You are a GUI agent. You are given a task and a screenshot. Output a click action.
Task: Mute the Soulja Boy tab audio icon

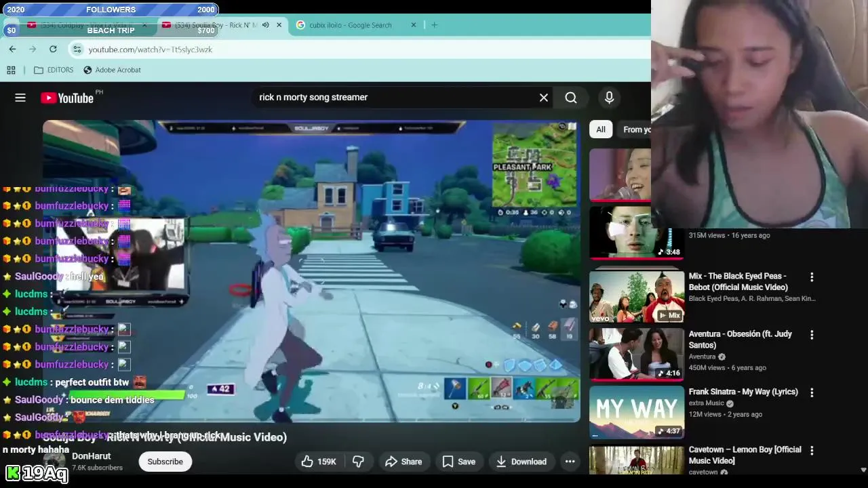[x=265, y=25]
